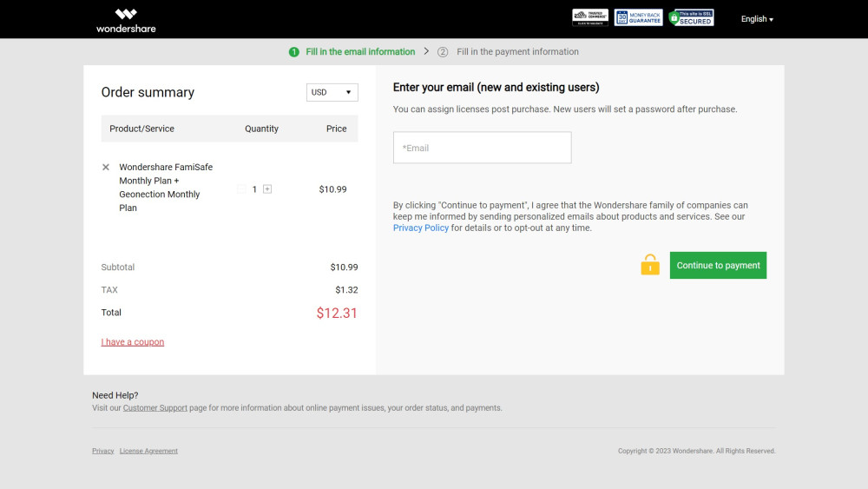Select the 'Fill in the payment information' step
This screenshot has width=868, height=489.
tap(516, 52)
